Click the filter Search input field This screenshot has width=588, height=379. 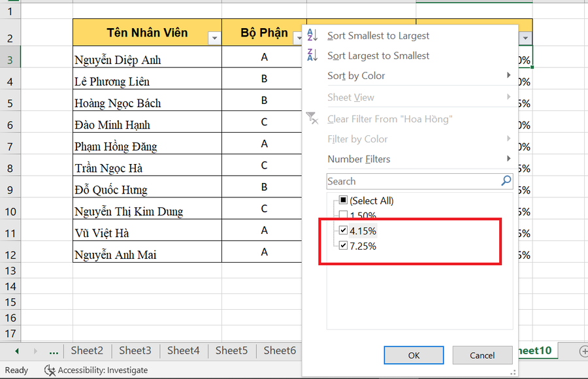pyautogui.click(x=419, y=181)
